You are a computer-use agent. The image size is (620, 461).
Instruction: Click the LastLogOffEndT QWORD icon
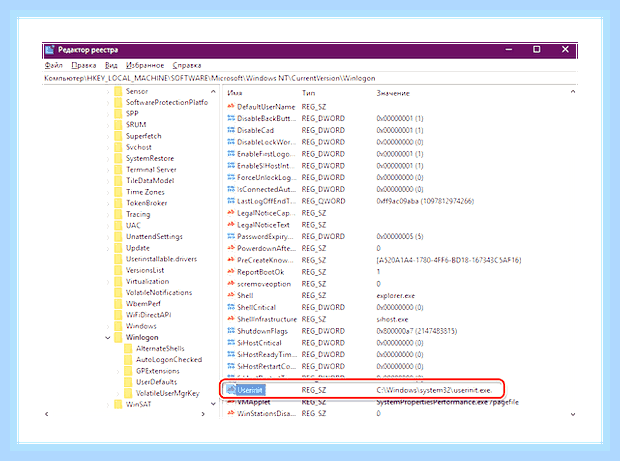click(x=231, y=201)
